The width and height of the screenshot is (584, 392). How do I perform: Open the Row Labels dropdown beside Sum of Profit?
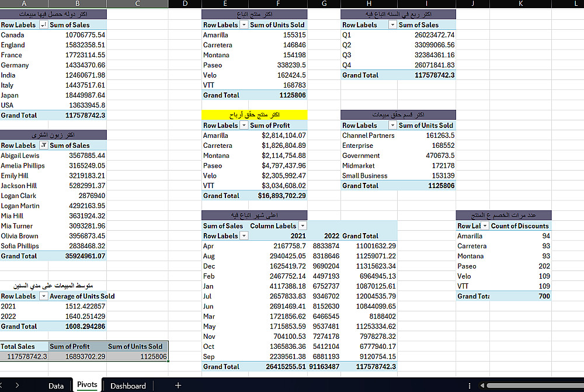[x=244, y=126]
